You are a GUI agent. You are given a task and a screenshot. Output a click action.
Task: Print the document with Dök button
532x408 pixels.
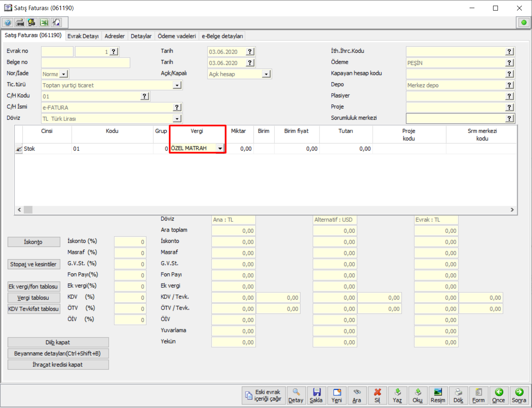tap(458, 395)
